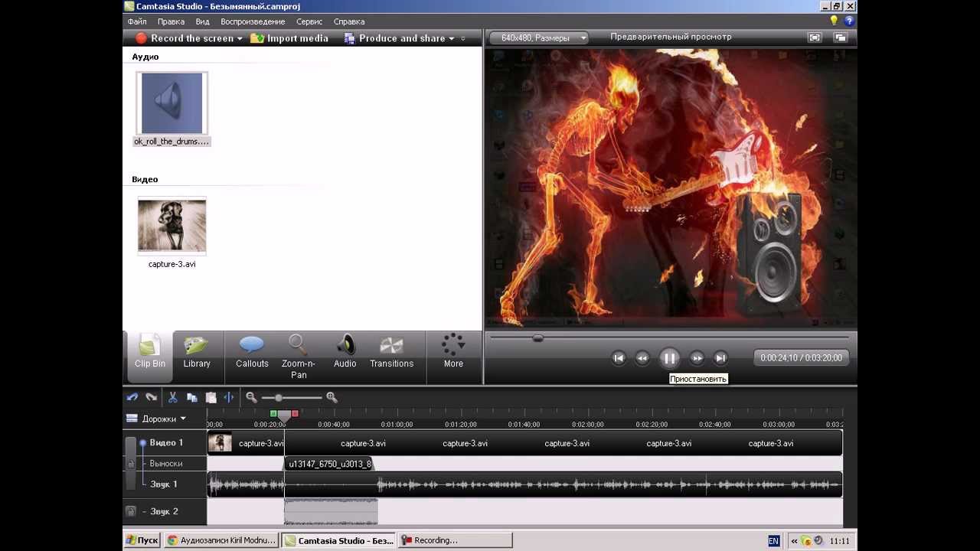The image size is (980, 551).
Task: Zoom in the timeline with plus magnifier
Action: (332, 397)
